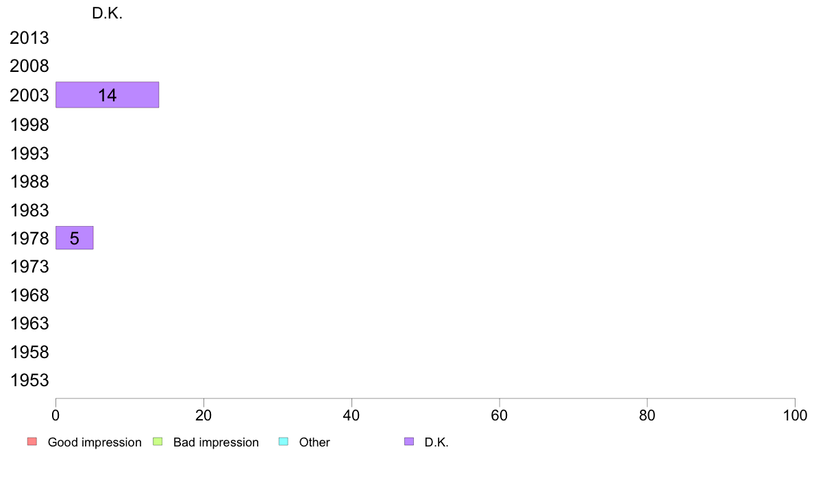Click the red Good impression legend swatch
Screen dimensions: 814x504
tap(32, 442)
